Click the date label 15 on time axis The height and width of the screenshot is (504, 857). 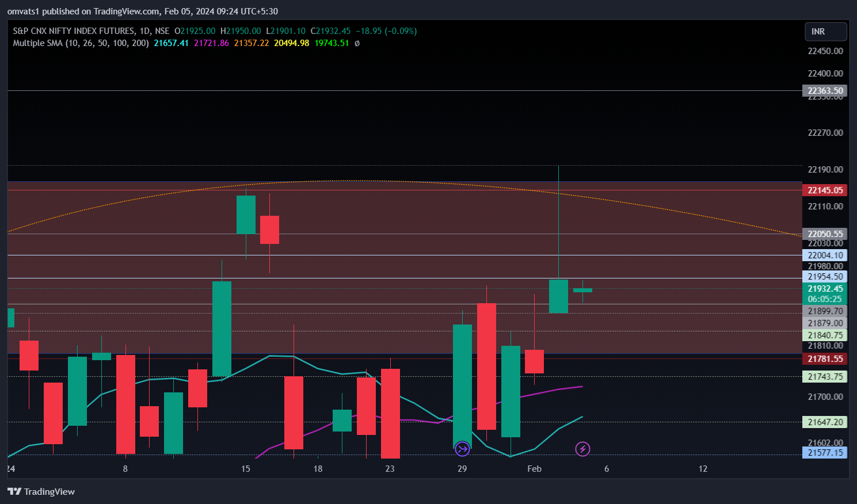point(246,469)
